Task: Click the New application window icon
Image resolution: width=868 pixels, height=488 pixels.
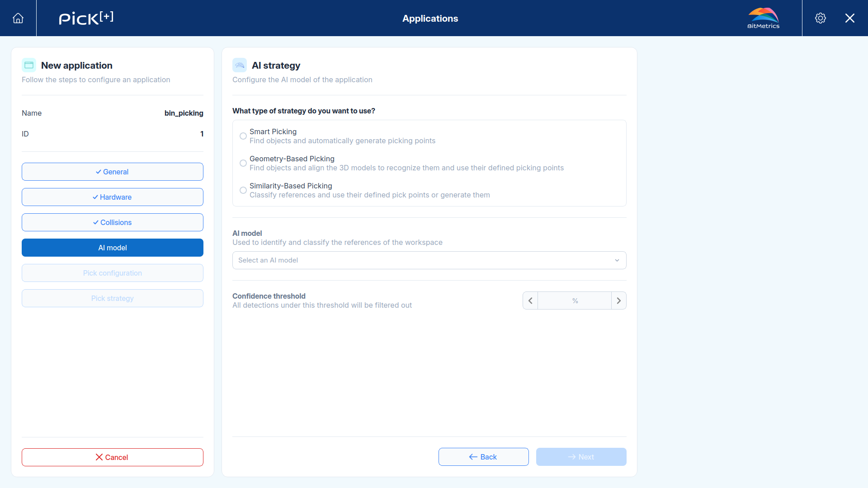Action: (x=29, y=65)
